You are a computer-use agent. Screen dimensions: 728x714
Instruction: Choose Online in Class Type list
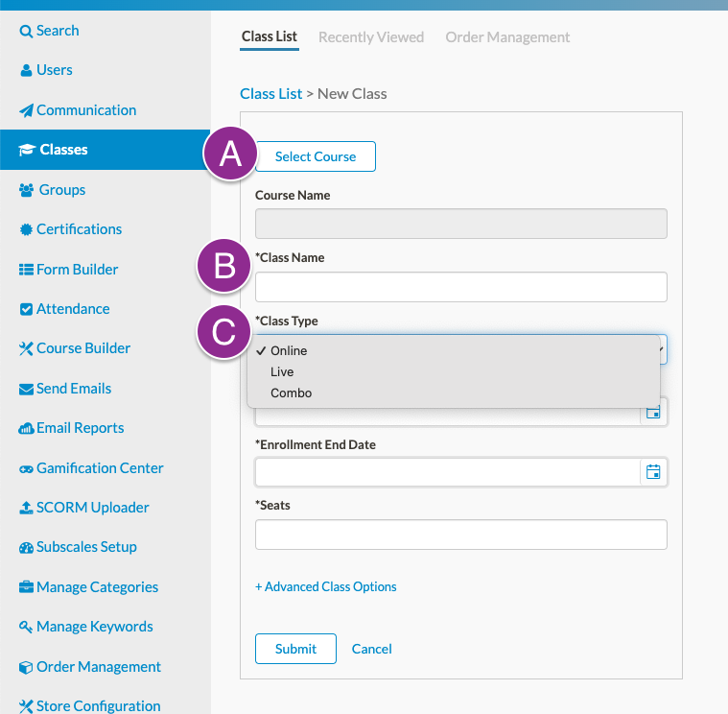(x=289, y=350)
